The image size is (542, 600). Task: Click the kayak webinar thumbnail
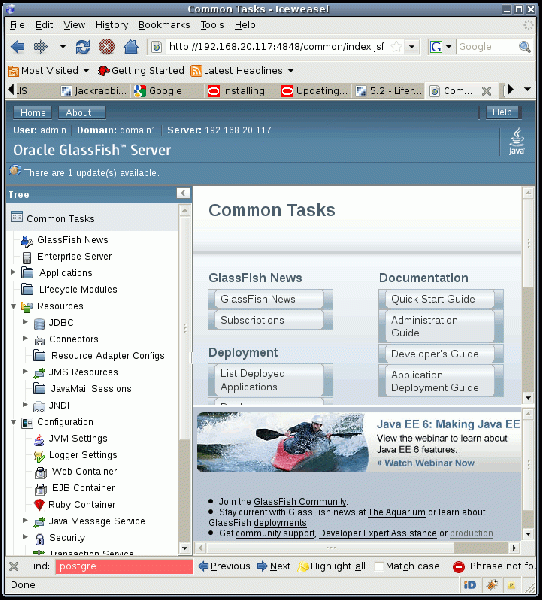tap(282, 442)
